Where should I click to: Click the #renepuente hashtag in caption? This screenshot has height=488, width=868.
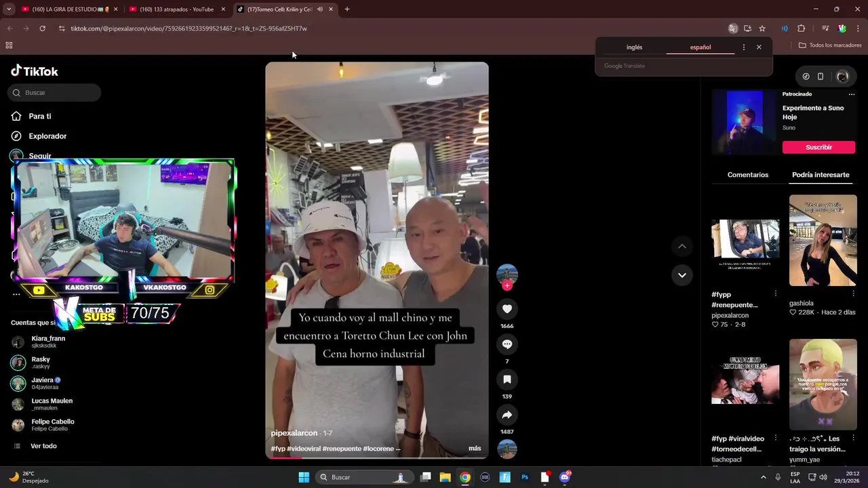pyautogui.click(x=341, y=449)
